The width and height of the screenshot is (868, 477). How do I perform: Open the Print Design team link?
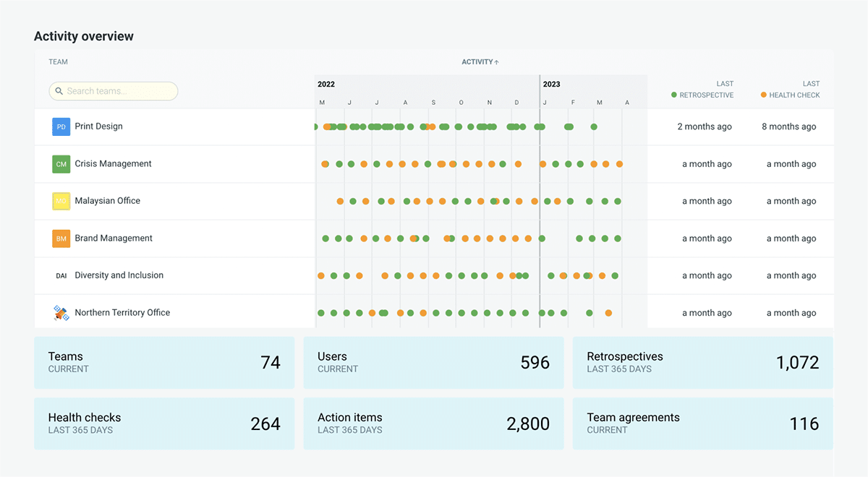click(98, 126)
